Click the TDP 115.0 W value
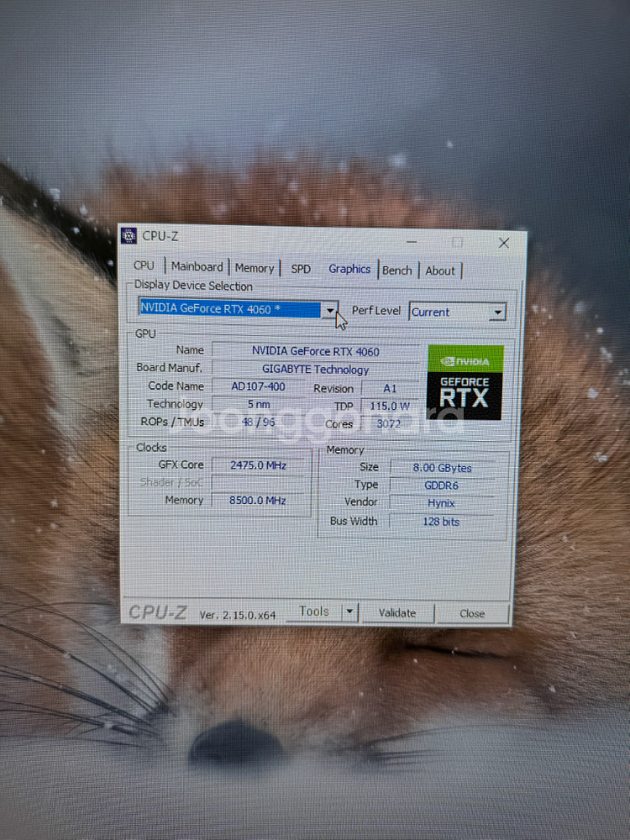This screenshot has height=840, width=630. pyautogui.click(x=390, y=406)
